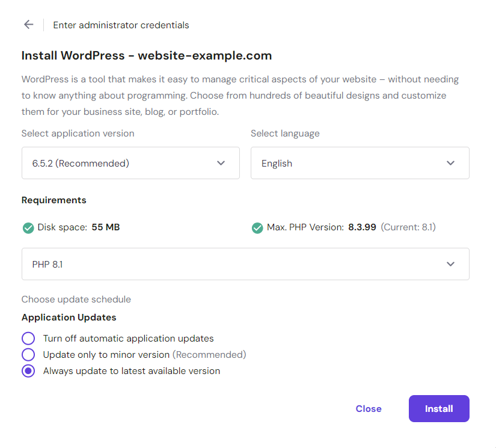Select always update to latest available version
Screen dimensions: 496x448
pos(28,371)
